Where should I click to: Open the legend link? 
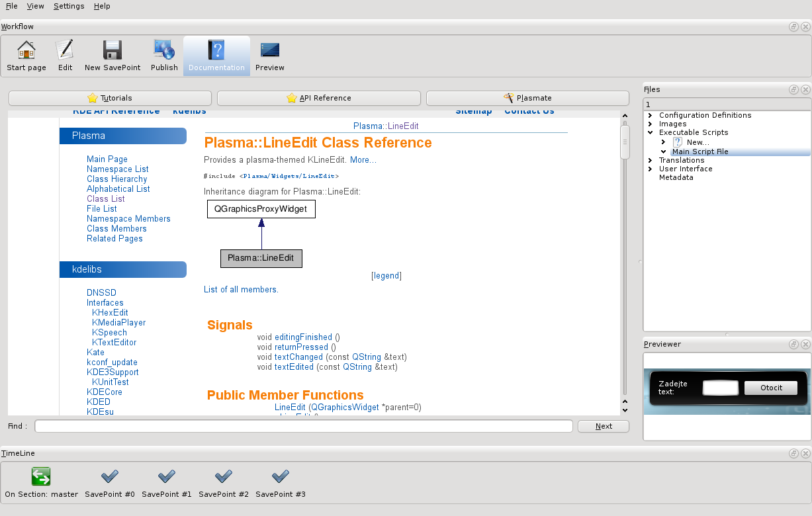click(386, 275)
